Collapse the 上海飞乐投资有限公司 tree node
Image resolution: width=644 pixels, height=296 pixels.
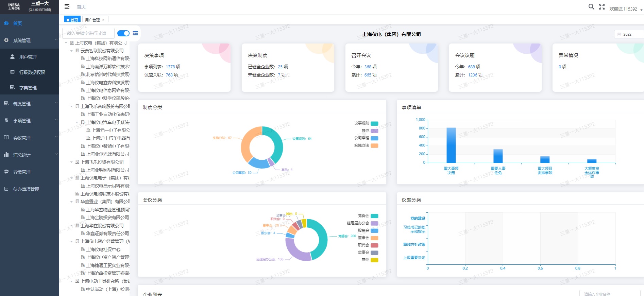point(71,162)
